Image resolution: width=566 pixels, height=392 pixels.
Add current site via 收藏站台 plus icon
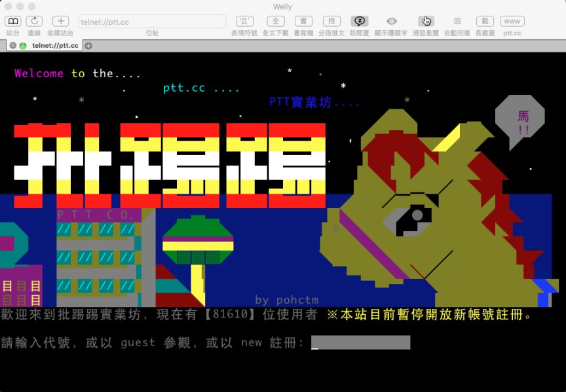tap(60, 22)
